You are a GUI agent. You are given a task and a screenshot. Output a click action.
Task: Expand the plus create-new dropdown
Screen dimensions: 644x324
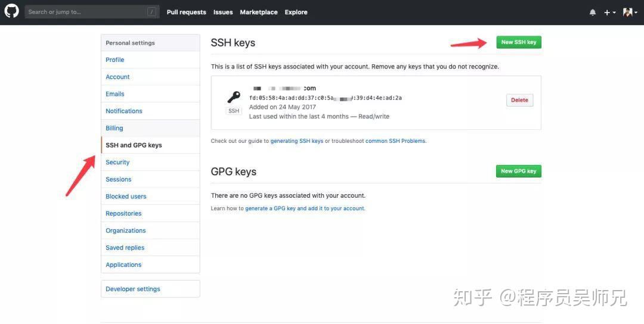click(609, 12)
